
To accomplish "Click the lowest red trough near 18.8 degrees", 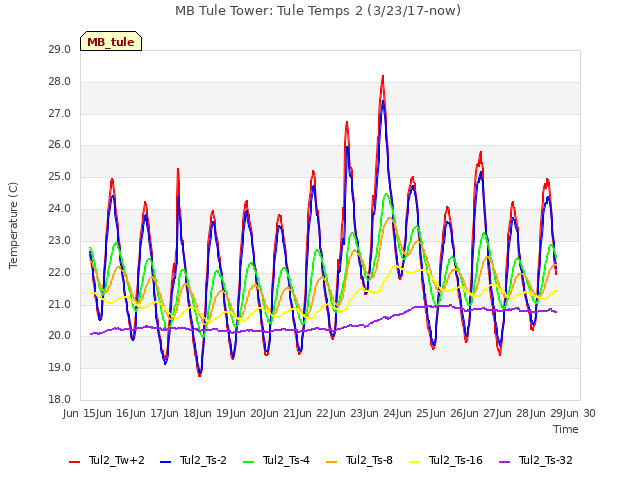I will [200, 375].
